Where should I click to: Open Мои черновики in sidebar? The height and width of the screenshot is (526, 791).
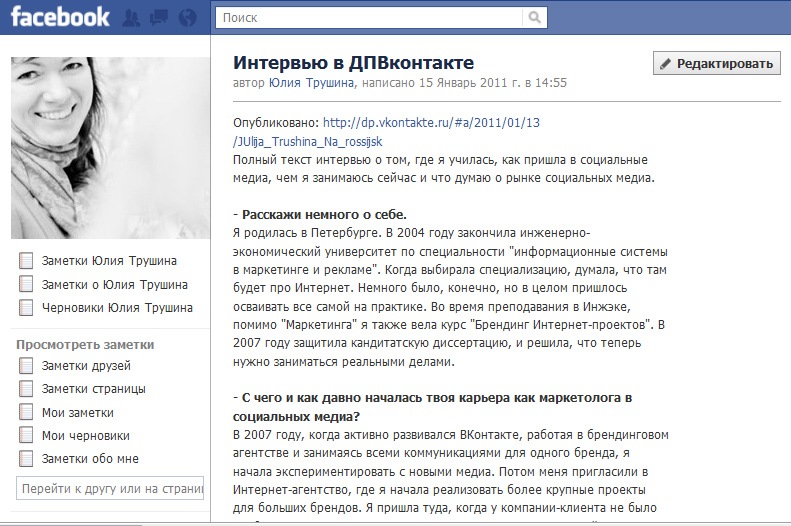(x=86, y=436)
